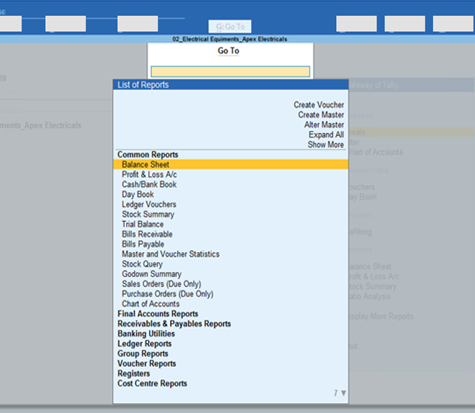
Task: Expand Voucher Reports group
Action: (147, 364)
